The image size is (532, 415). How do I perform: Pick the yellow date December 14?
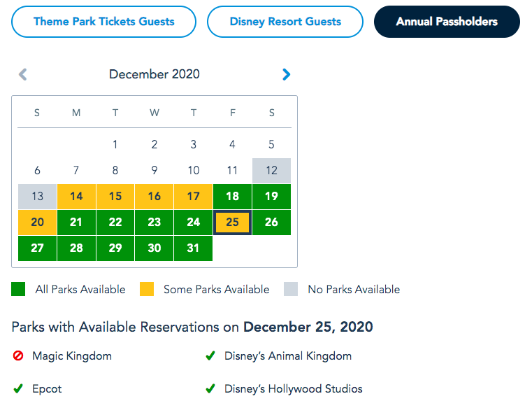76,196
